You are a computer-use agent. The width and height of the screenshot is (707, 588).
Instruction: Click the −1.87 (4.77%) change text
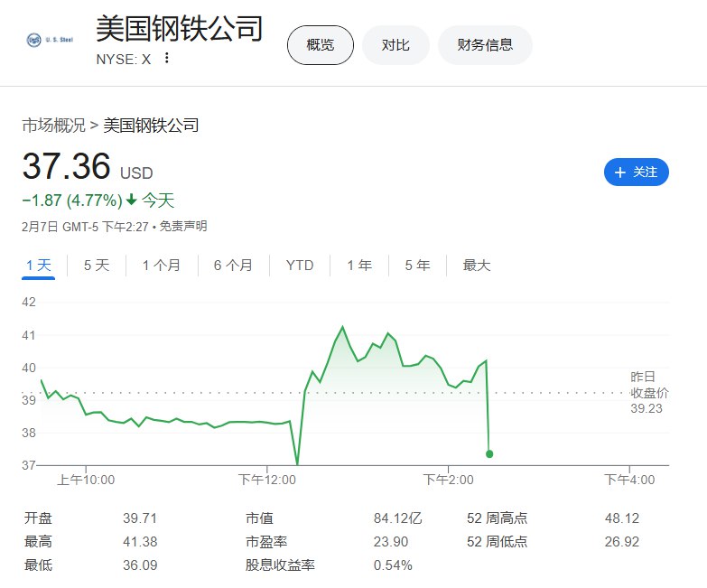[72, 201]
